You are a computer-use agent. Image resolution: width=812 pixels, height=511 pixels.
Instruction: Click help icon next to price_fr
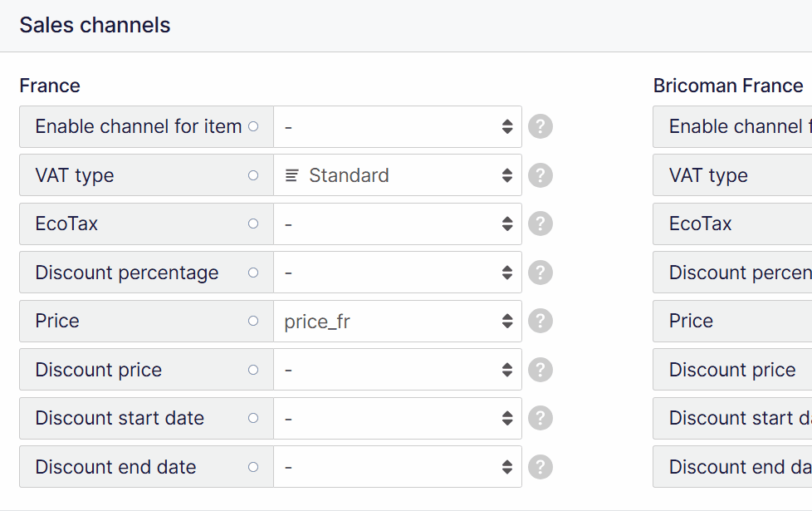541,321
